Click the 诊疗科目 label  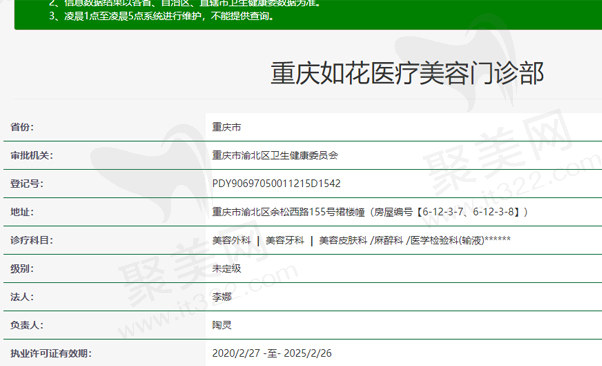pyautogui.click(x=31, y=240)
